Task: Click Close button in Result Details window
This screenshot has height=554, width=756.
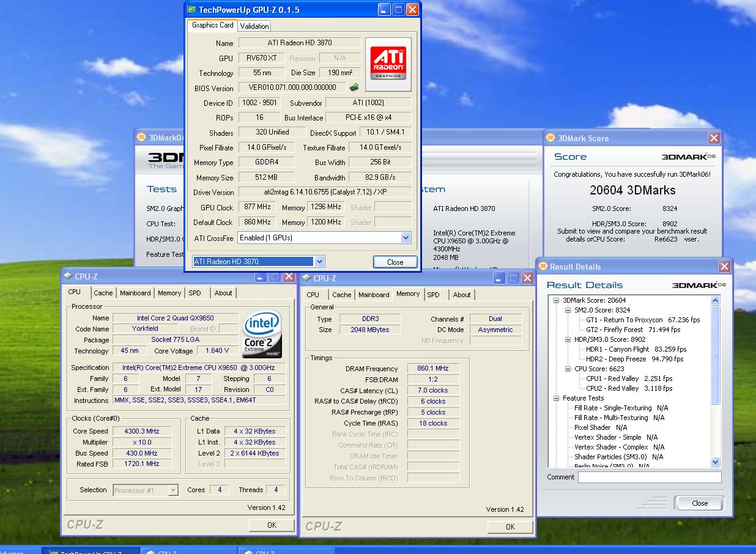Action: (x=699, y=503)
